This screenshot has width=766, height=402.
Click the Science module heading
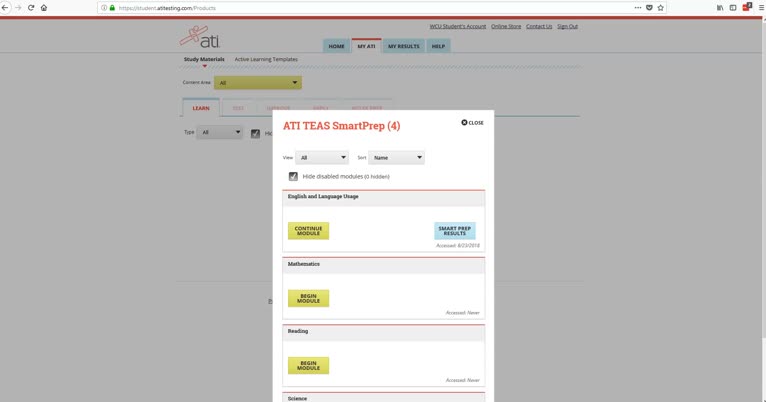point(297,399)
